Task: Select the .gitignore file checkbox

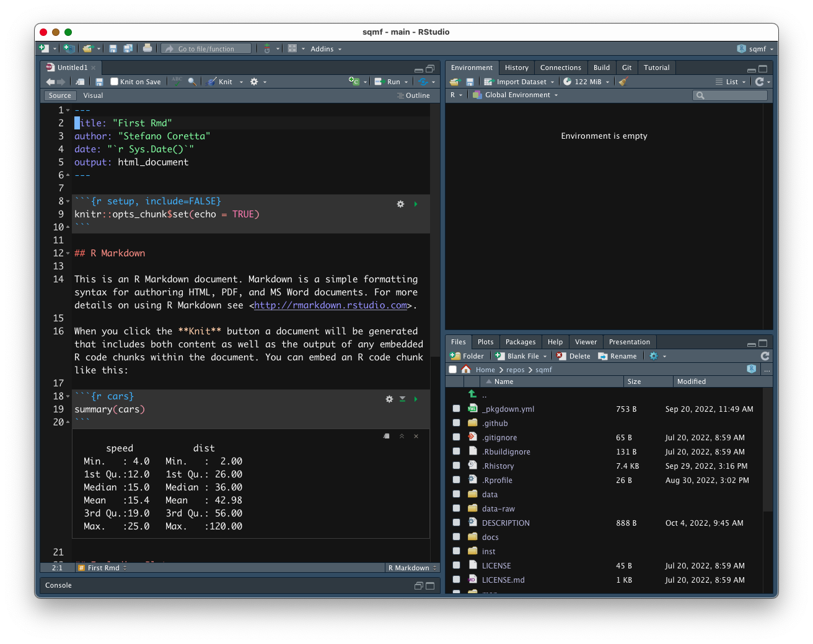Action: click(457, 437)
